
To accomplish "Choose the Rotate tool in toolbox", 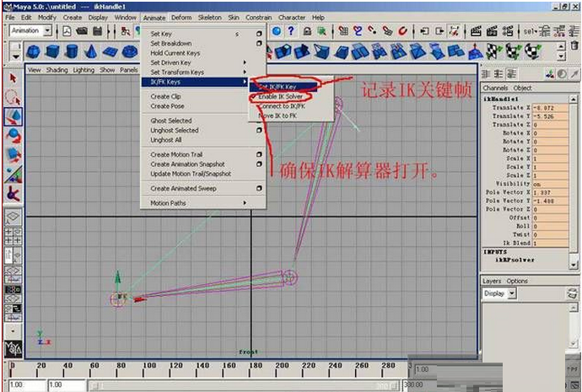I will coord(13,136).
